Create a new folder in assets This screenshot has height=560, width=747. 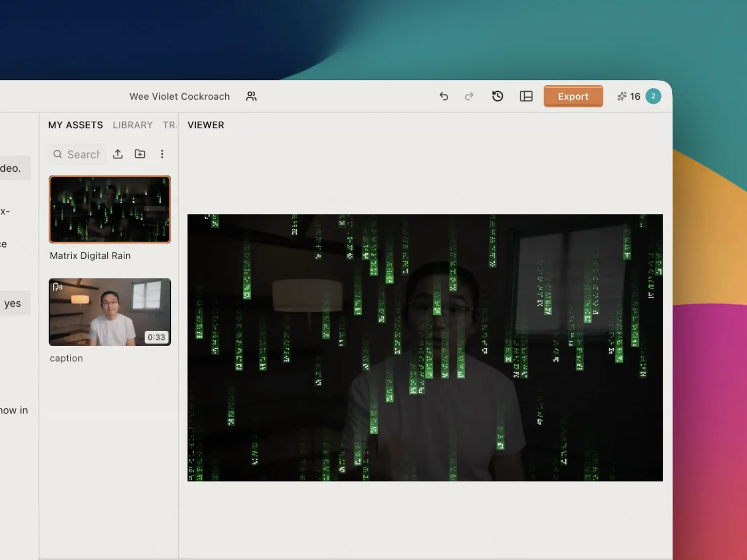tap(140, 154)
